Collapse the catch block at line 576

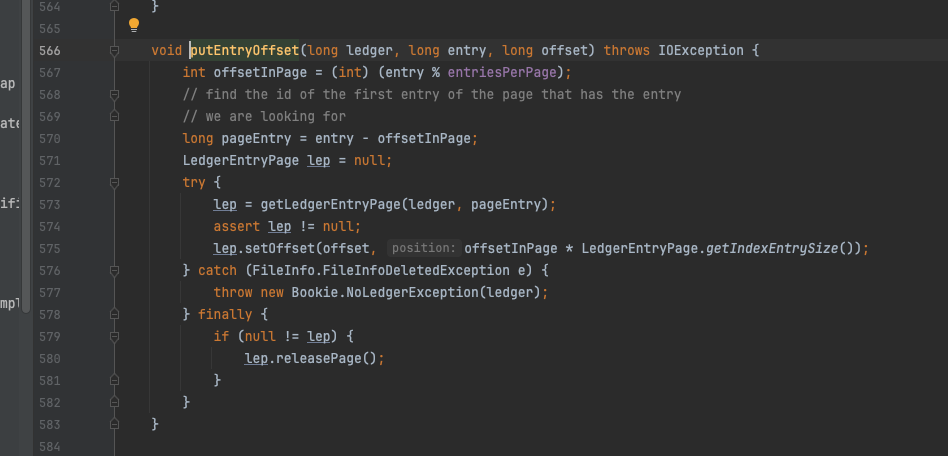pyautogui.click(x=114, y=270)
